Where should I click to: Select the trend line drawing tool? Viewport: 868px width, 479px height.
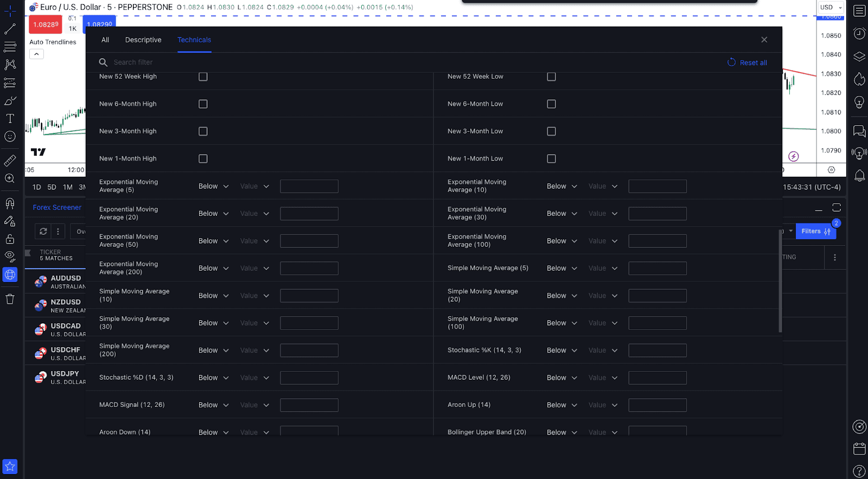(10, 29)
